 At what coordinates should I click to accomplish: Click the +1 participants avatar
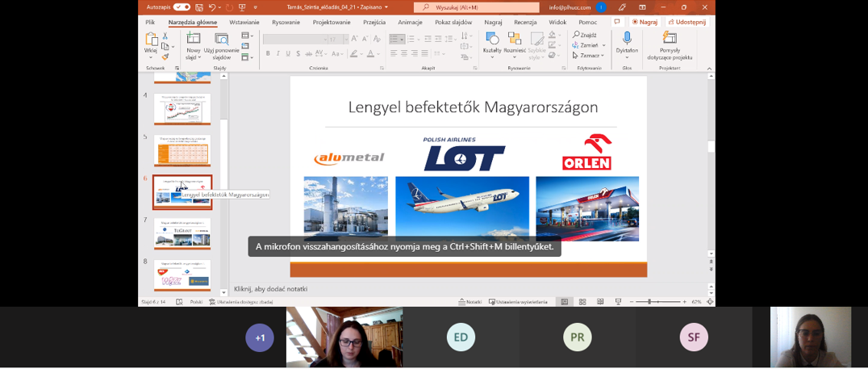(260, 338)
